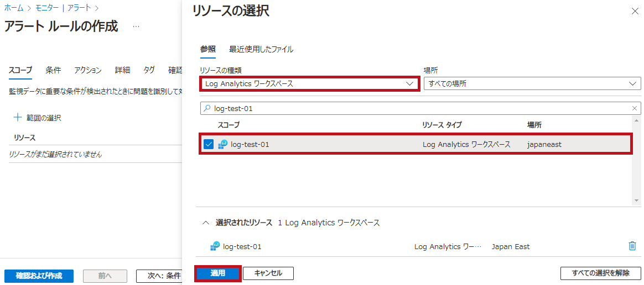Click the リソース タイプ column header

(444, 125)
